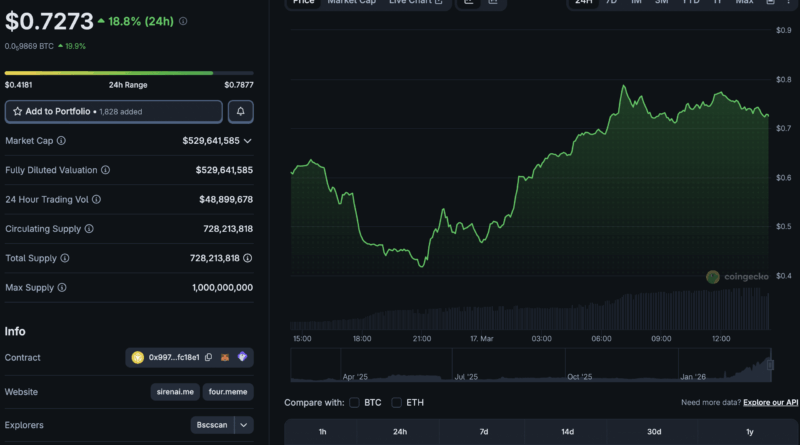
Task: Open the Explore our API link
Action: click(x=770, y=403)
